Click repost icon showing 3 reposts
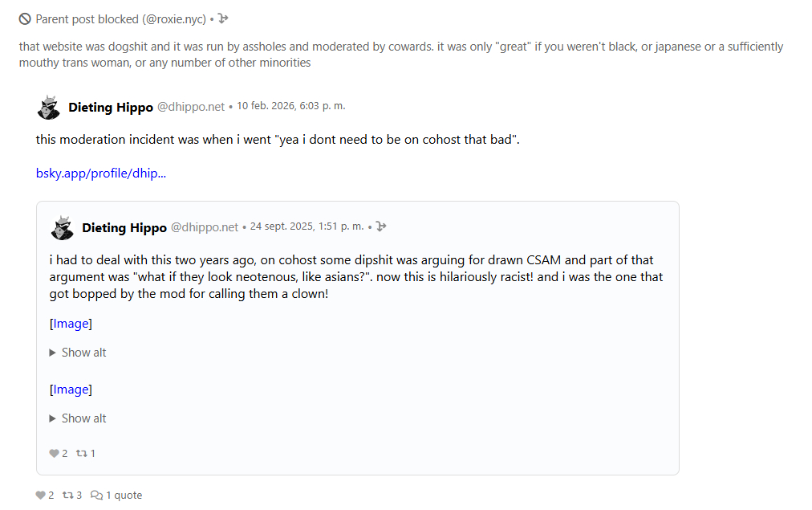Image resolution: width=812 pixels, height=510 pixels. coord(67,496)
